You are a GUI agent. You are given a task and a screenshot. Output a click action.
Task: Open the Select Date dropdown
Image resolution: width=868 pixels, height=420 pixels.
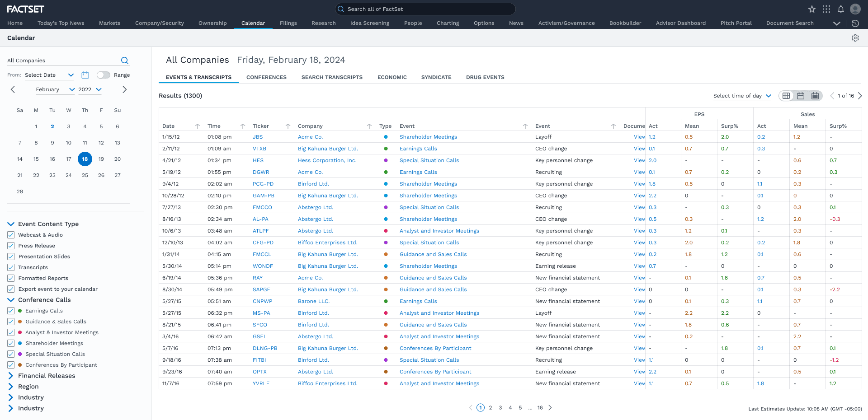point(49,75)
